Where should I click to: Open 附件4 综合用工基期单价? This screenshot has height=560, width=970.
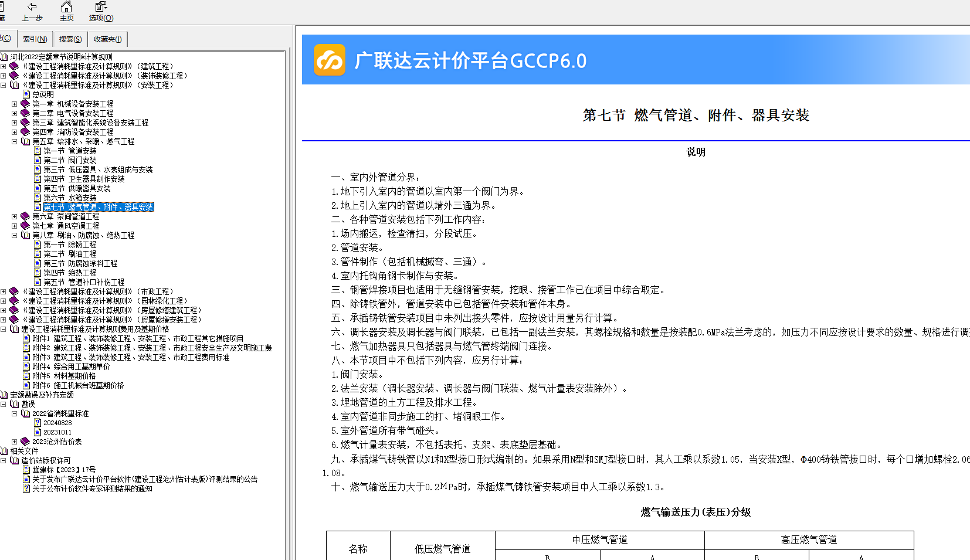click(x=71, y=366)
